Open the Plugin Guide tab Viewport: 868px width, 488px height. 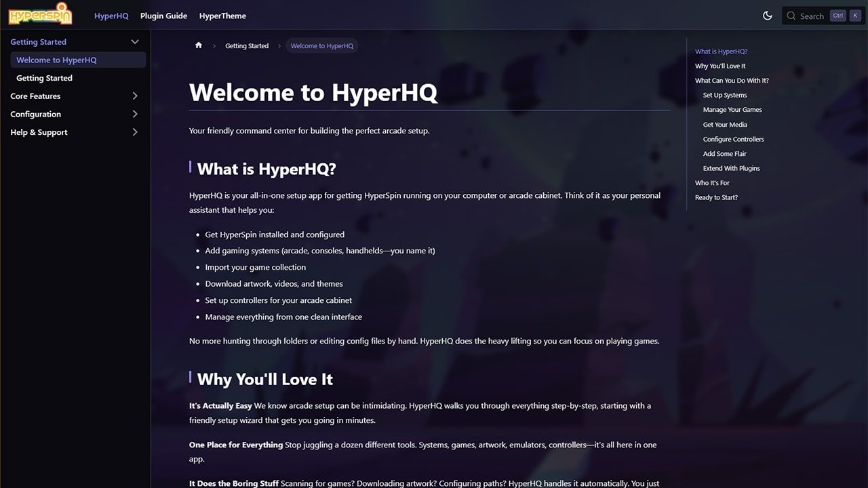(163, 16)
